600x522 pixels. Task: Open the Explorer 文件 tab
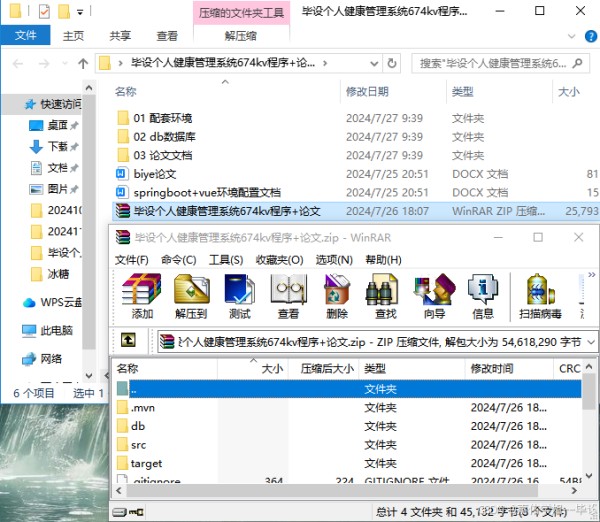[25, 36]
